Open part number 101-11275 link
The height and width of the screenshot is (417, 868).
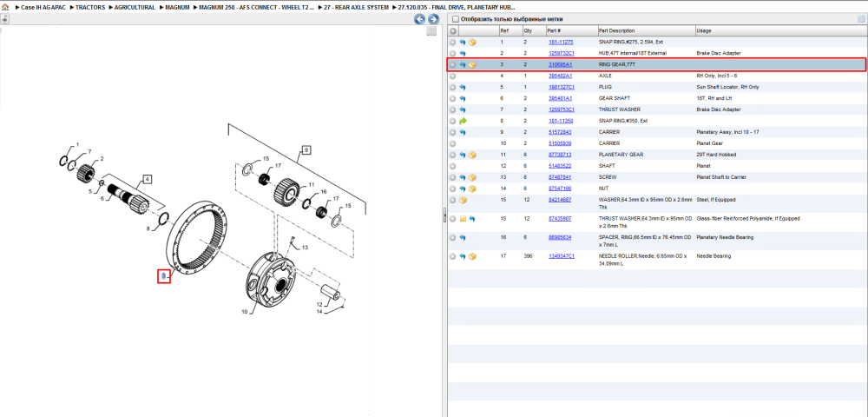560,42
